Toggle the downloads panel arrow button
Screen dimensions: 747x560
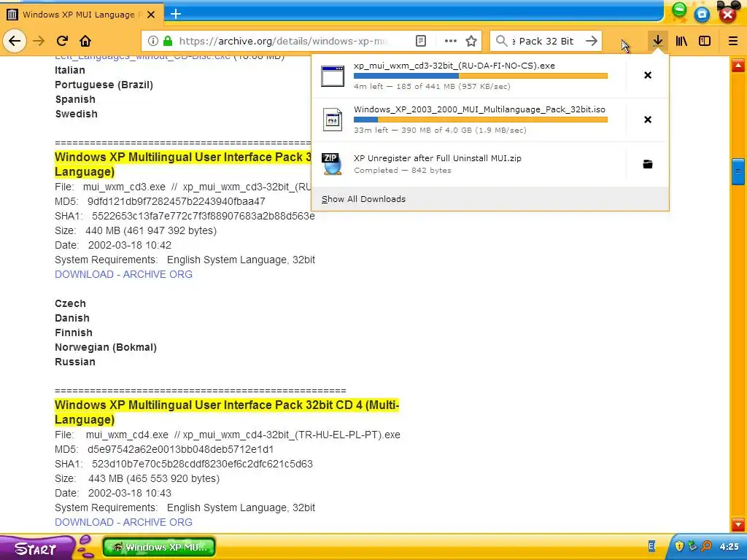pos(658,41)
